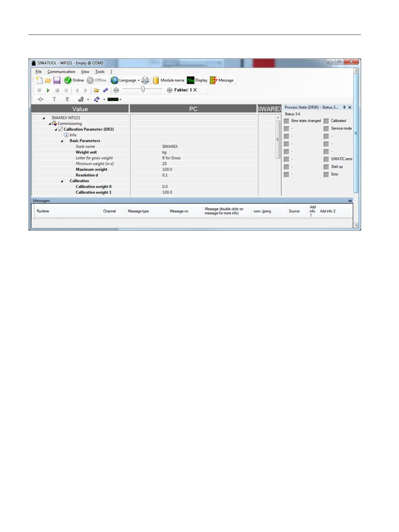
Task: Open the Message icon
Action: (213, 80)
